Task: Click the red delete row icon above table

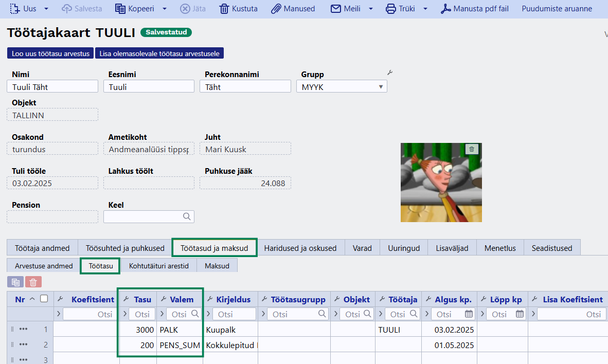Action: [33, 282]
